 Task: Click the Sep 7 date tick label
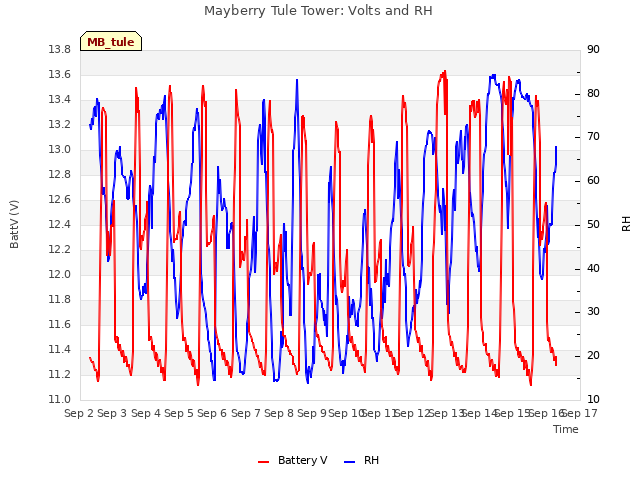click(x=246, y=413)
